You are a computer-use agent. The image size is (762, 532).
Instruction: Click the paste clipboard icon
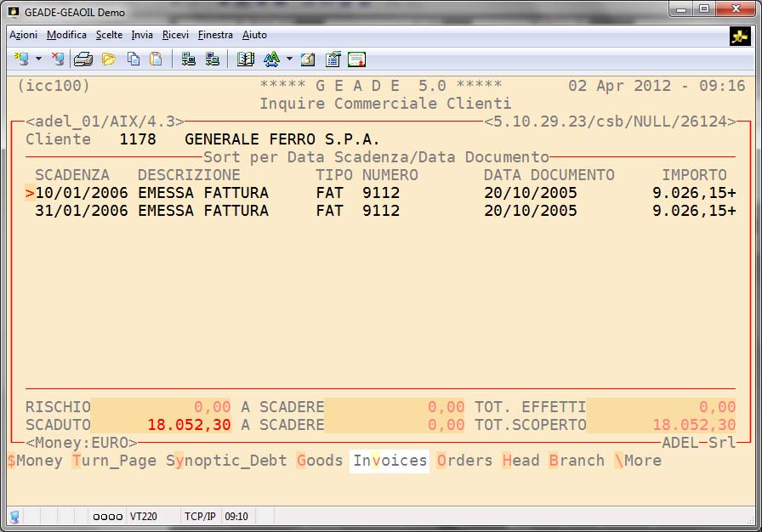(156, 59)
